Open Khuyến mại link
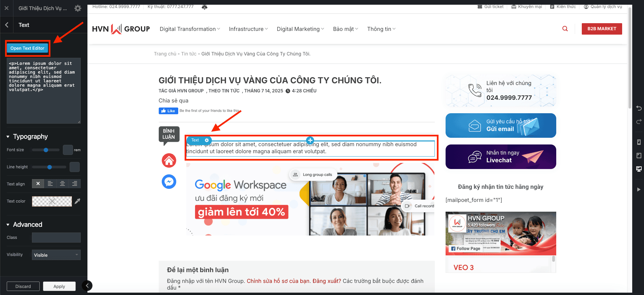 (527, 7)
